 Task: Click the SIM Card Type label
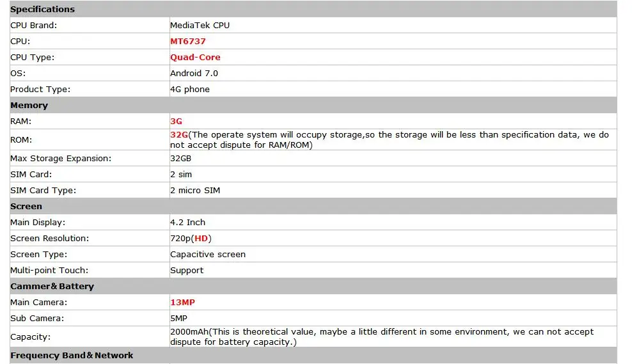(43, 190)
